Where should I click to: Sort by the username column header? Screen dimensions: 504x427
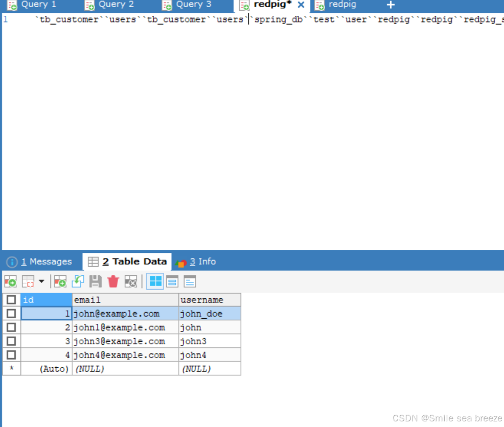pos(210,300)
